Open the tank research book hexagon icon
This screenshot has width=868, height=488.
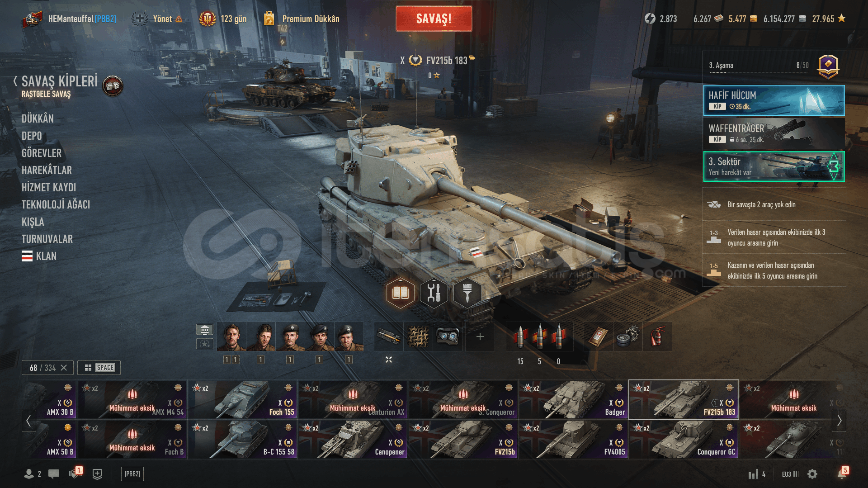(400, 293)
